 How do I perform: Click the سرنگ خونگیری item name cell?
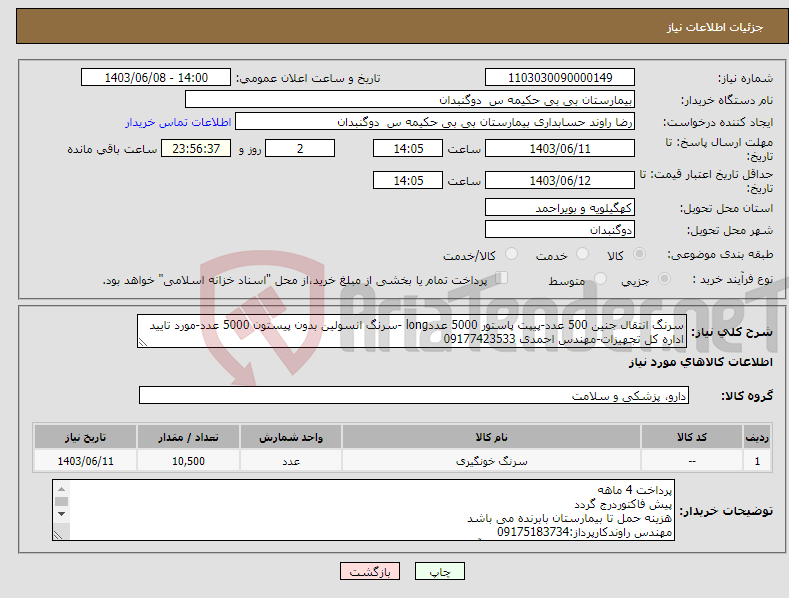pos(492,461)
